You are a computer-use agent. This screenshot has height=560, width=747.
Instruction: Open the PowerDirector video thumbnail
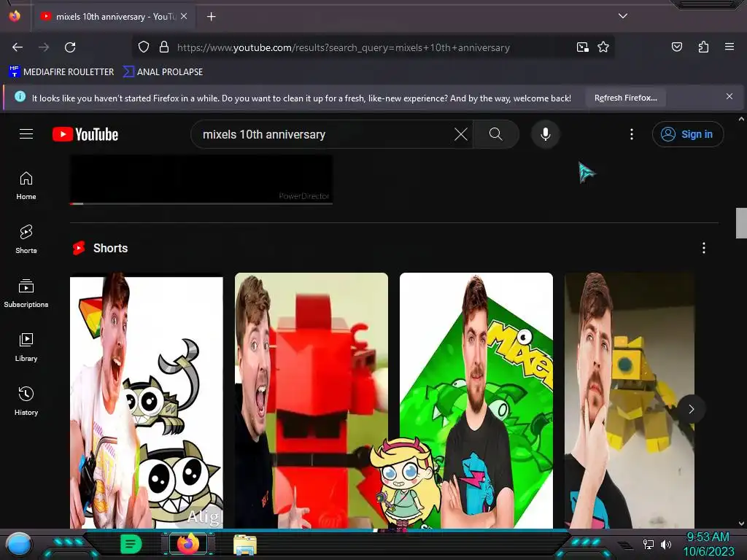click(201, 179)
